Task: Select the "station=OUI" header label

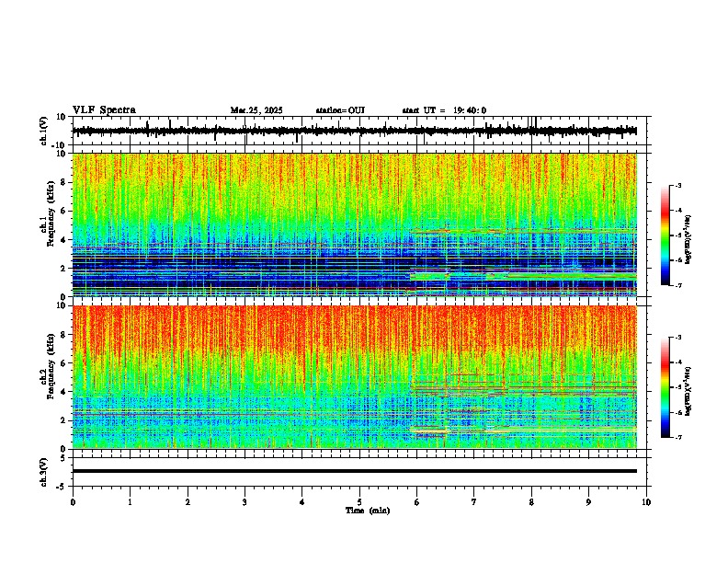Action: click(340, 110)
